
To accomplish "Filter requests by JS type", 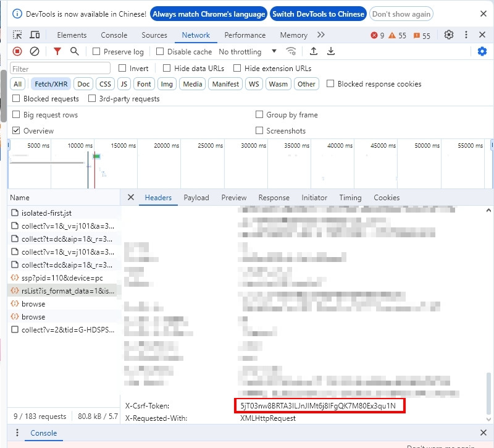I will click(x=124, y=84).
